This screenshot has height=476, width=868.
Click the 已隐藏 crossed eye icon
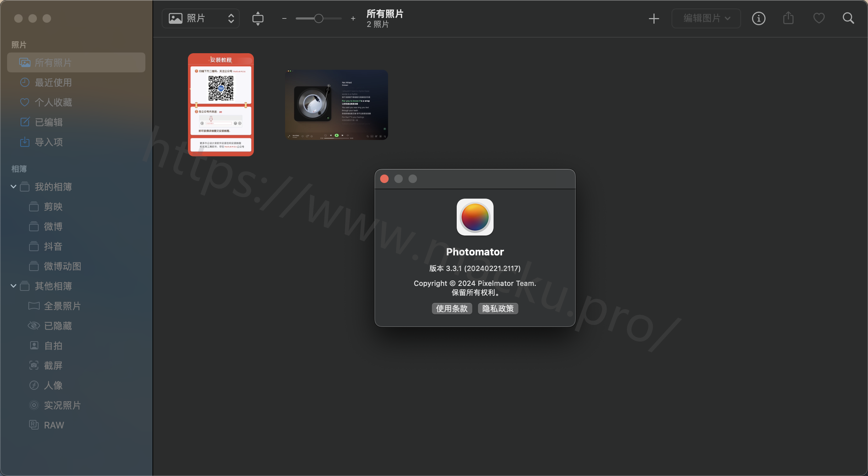pos(34,326)
